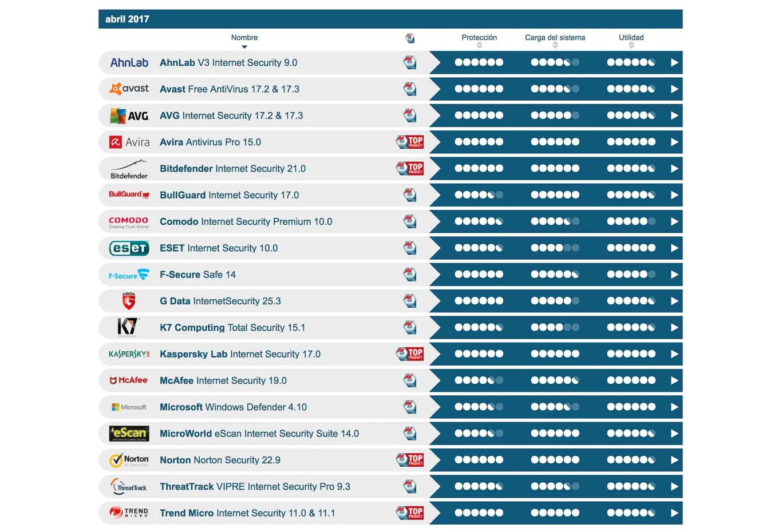
Task: Click the Avast logo in the list
Action: click(129, 89)
